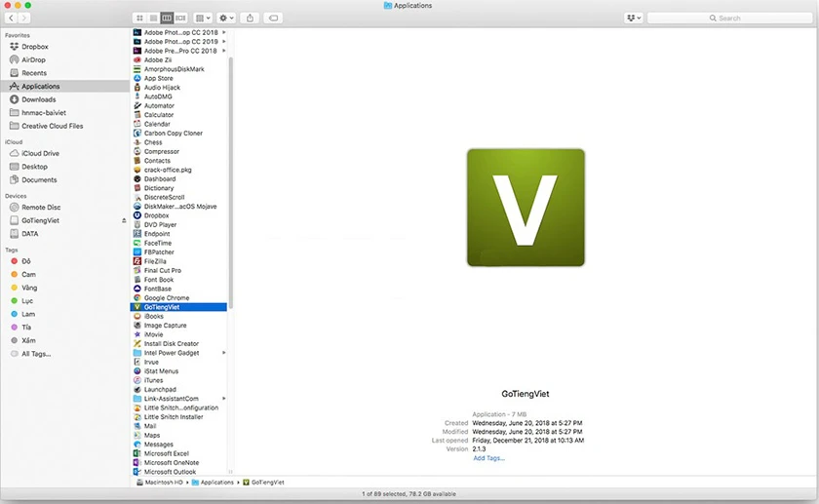Screen dimensions: 819x504
Task: Select FileZilla app icon
Action: point(137,261)
